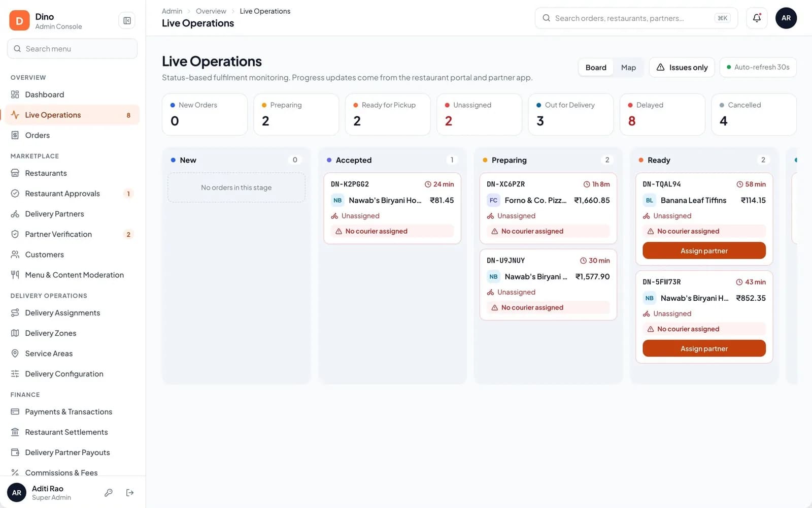Click the Admin breadcrumb link

[x=172, y=11]
